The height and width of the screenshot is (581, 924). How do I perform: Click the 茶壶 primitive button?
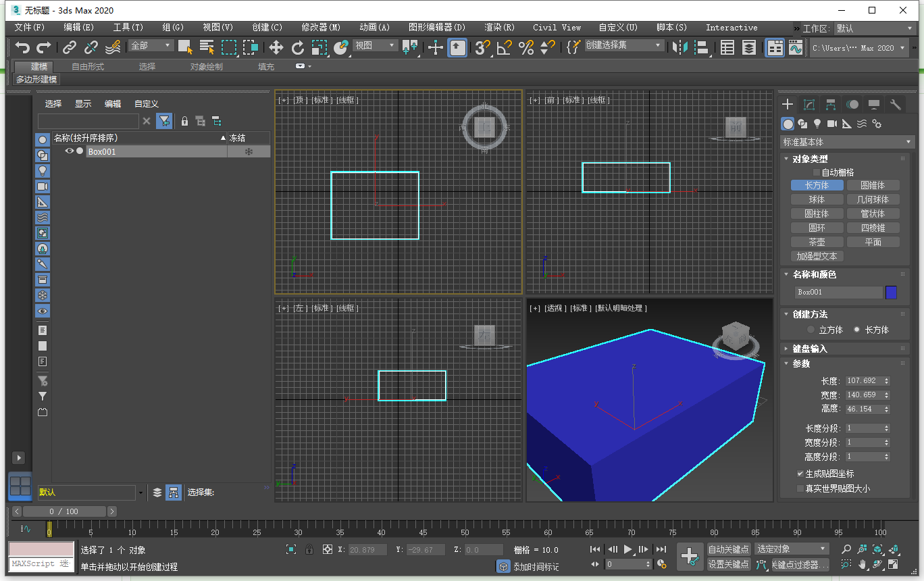[x=817, y=242]
